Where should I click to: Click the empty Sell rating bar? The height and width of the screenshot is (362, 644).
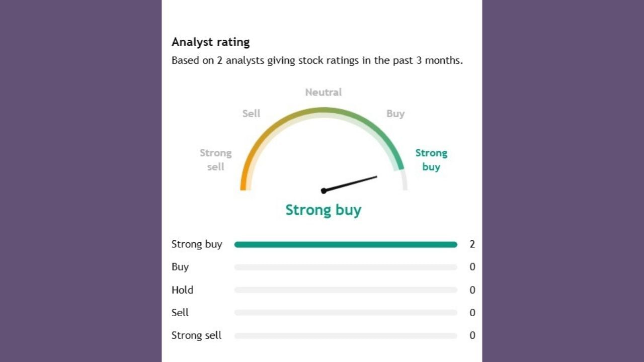click(x=345, y=313)
